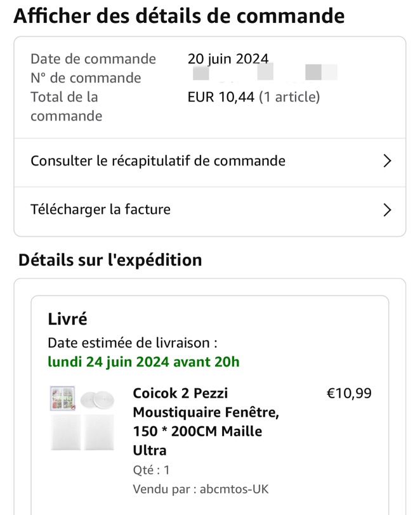Open Télécharger la facture row
The width and height of the screenshot is (420, 515).
pyautogui.click(x=209, y=210)
